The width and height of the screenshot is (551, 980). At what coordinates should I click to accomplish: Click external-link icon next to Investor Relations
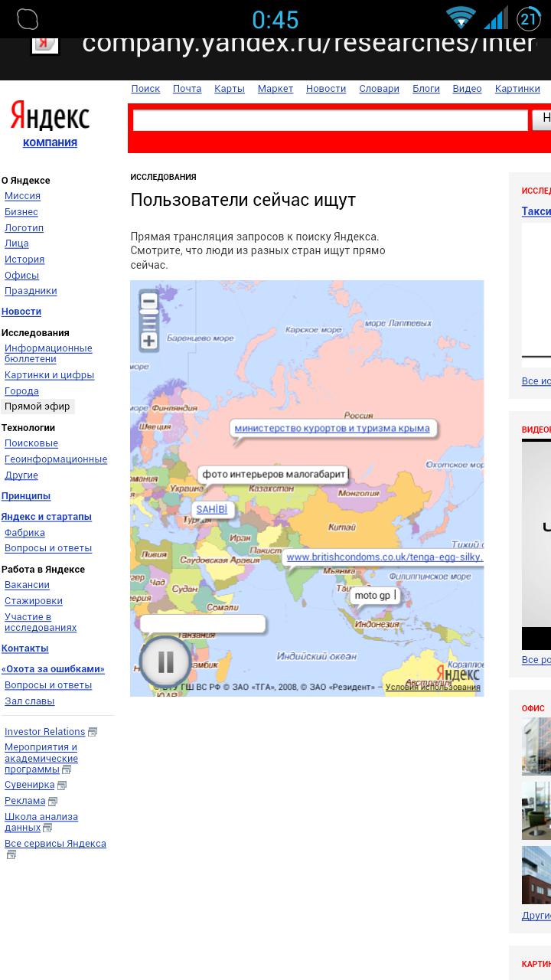pyautogui.click(x=93, y=732)
